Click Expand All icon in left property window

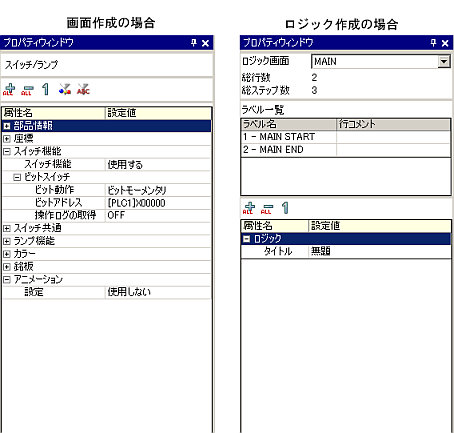(x=9, y=90)
